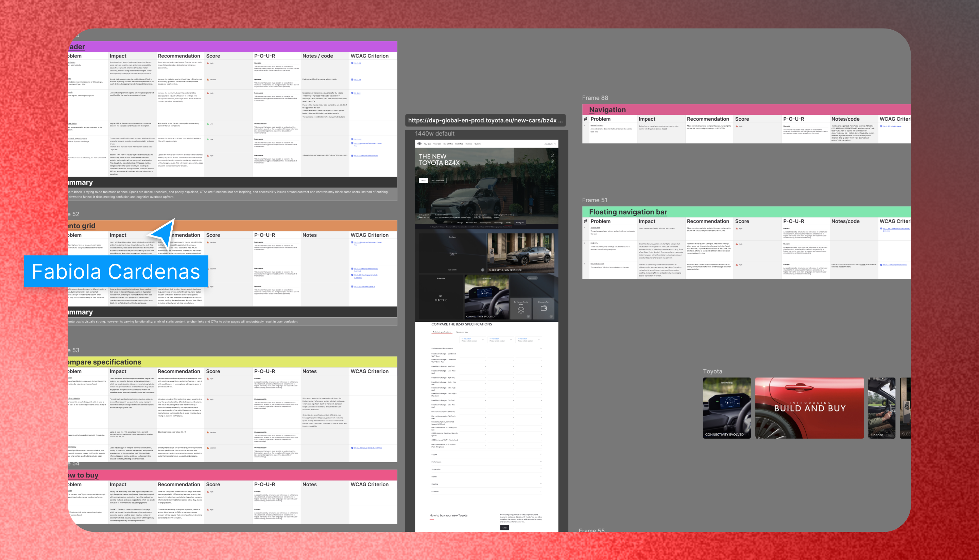The image size is (979, 560).
Task: Expand the Performance specifications section
Action: [x=540, y=462]
